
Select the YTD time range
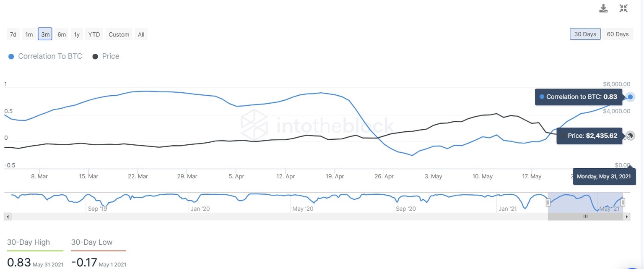[93, 34]
